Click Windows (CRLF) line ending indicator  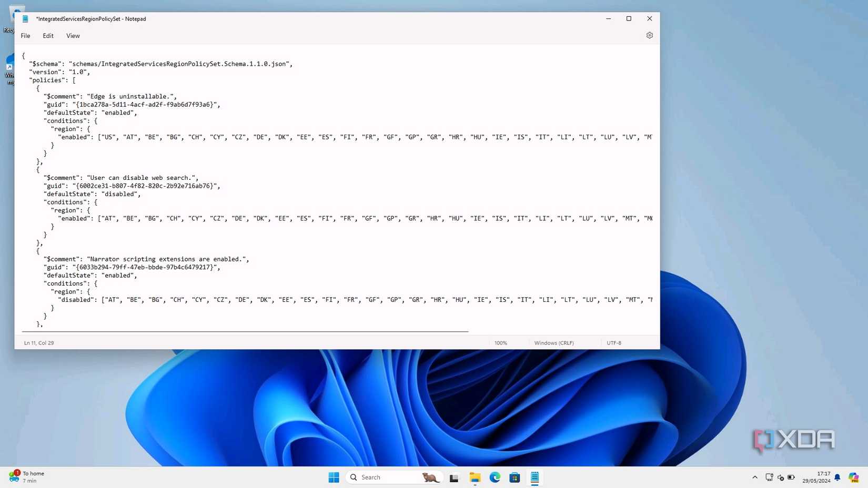554,343
